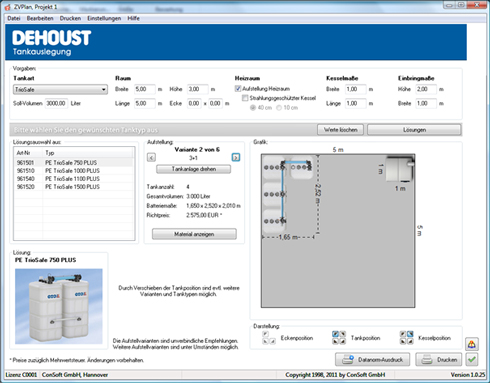Select top-left Kesselposition arrow icon
Screen dimensions: 490x383
coord(403,334)
